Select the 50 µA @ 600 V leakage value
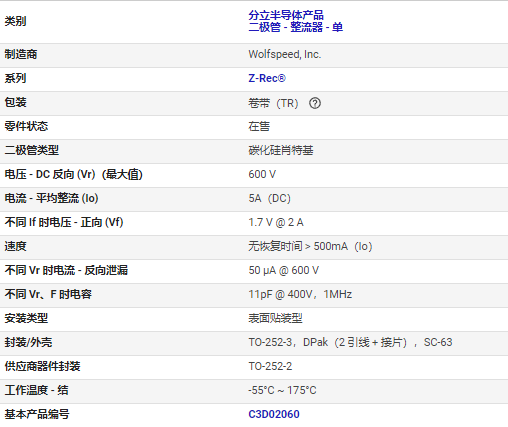 point(284,270)
